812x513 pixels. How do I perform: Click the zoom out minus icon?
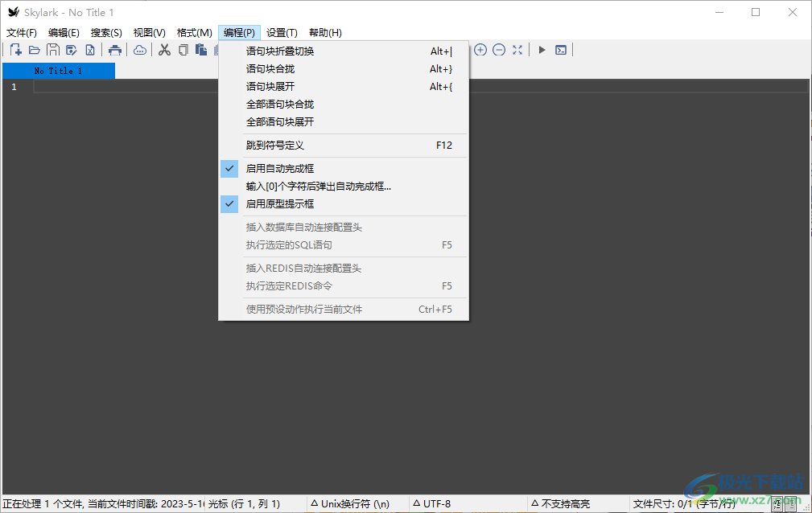[x=499, y=50]
